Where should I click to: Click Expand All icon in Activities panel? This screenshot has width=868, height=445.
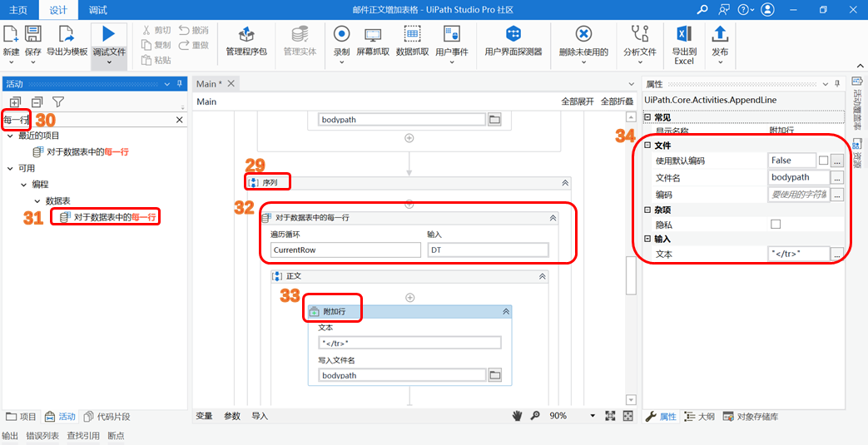click(x=16, y=101)
